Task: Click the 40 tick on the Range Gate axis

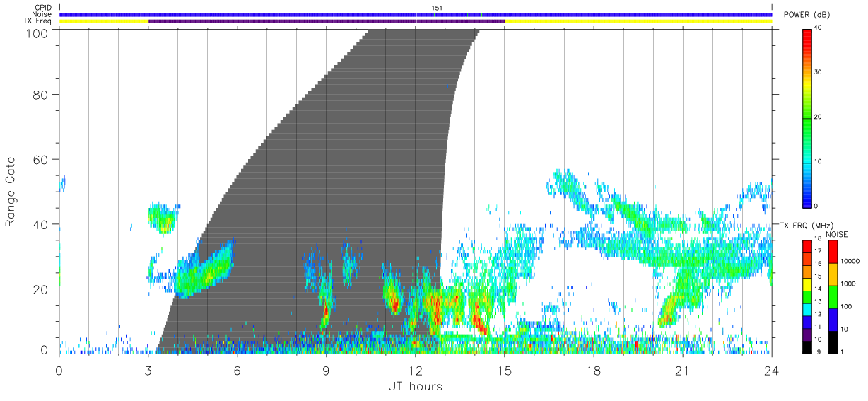Action: coord(41,225)
